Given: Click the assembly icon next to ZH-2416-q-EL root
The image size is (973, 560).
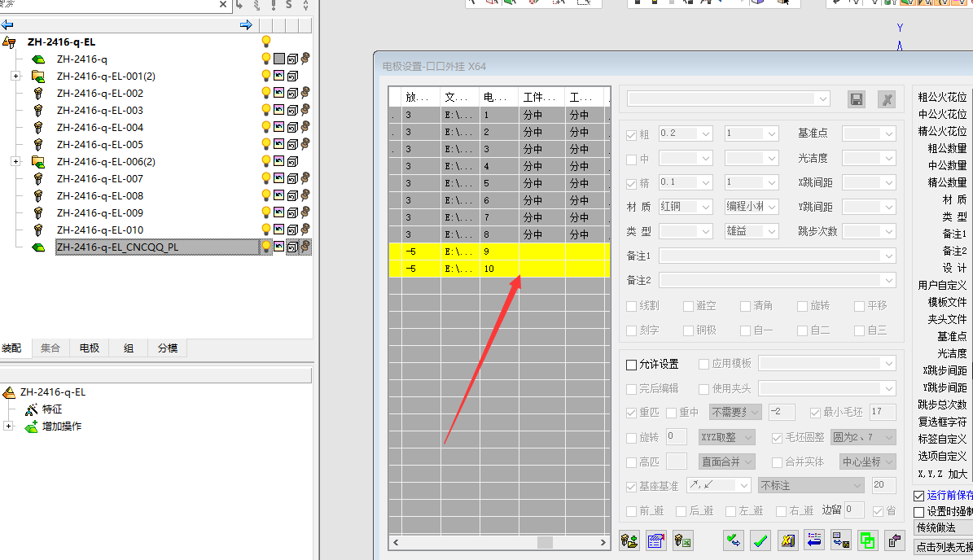Looking at the screenshot, I should [x=9, y=42].
